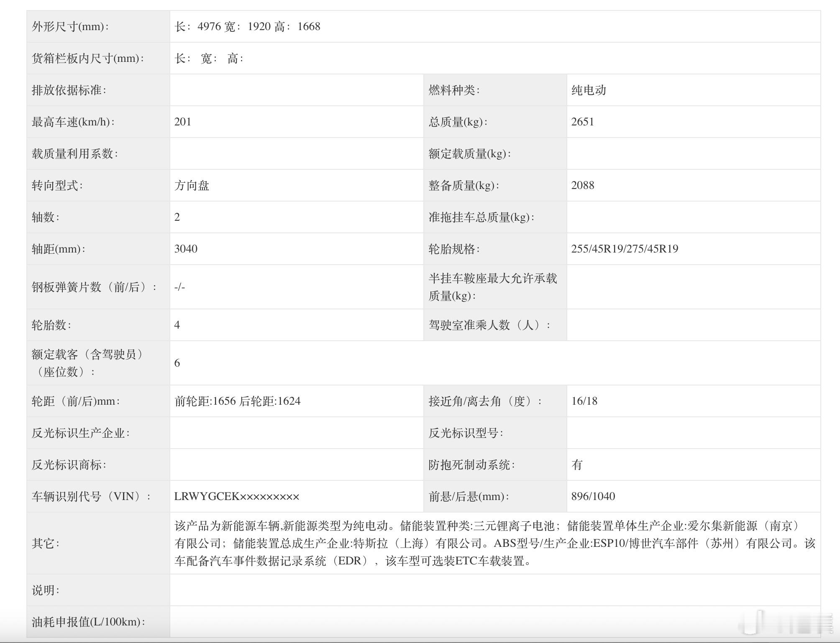Click the 前悬/后悬(mm) label
Viewport: 840px width, 643px height.
click(469, 497)
